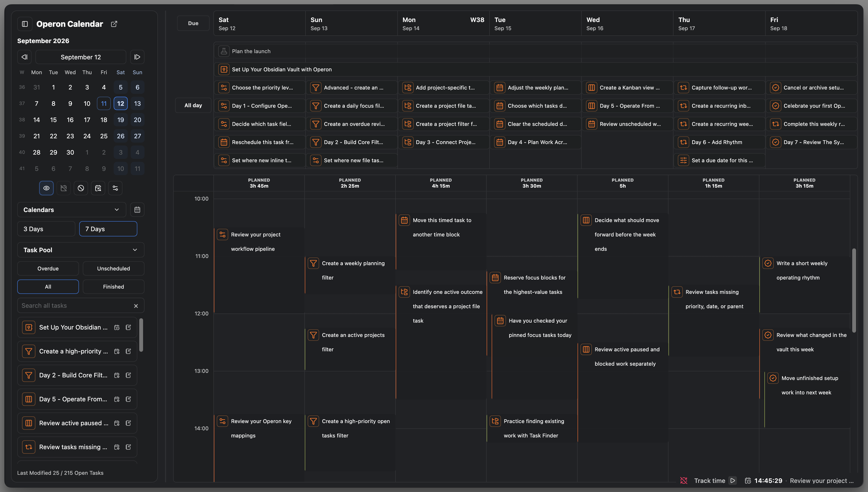This screenshot has width=868, height=492.
Task: Edit icon on Day 2 - Build Core Filt task
Action: (128, 375)
